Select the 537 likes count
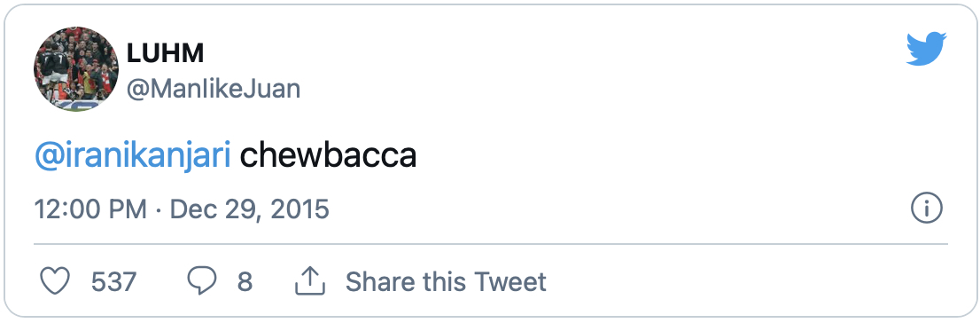 pyautogui.click(x=113, y=281)
